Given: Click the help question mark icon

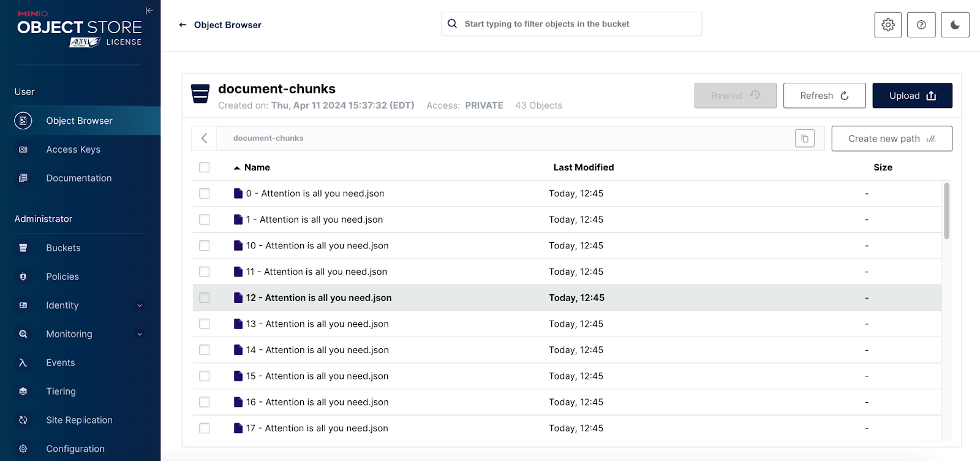Looking at the screenshot, I should (x=921, y=25).
